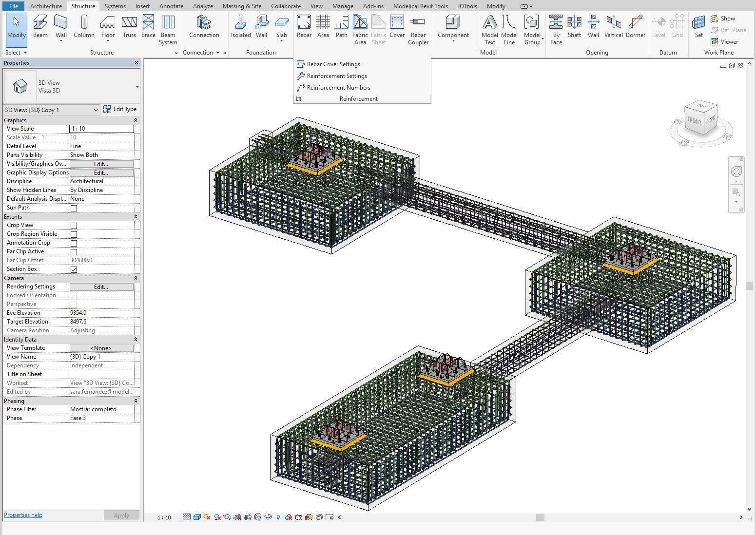Screen dimensions: 756x535
Task: Select the Fabric Area tool
Action: click(360, 30)
